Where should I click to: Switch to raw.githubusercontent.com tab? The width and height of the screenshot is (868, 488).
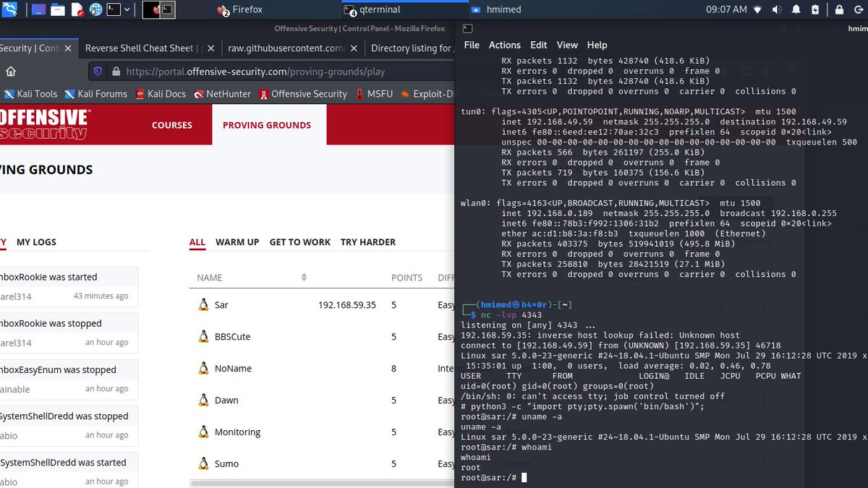coord(287,48)
